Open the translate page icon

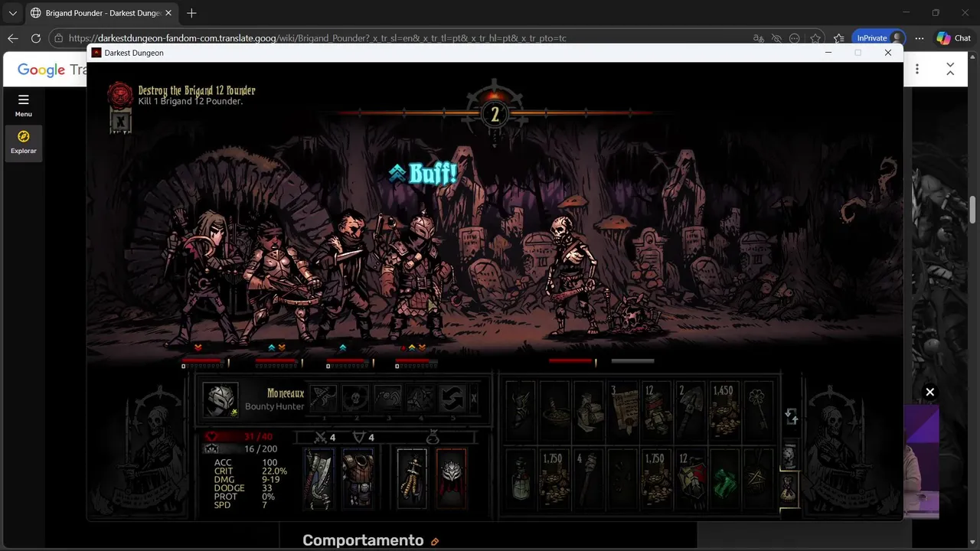(x=759, y=38)
